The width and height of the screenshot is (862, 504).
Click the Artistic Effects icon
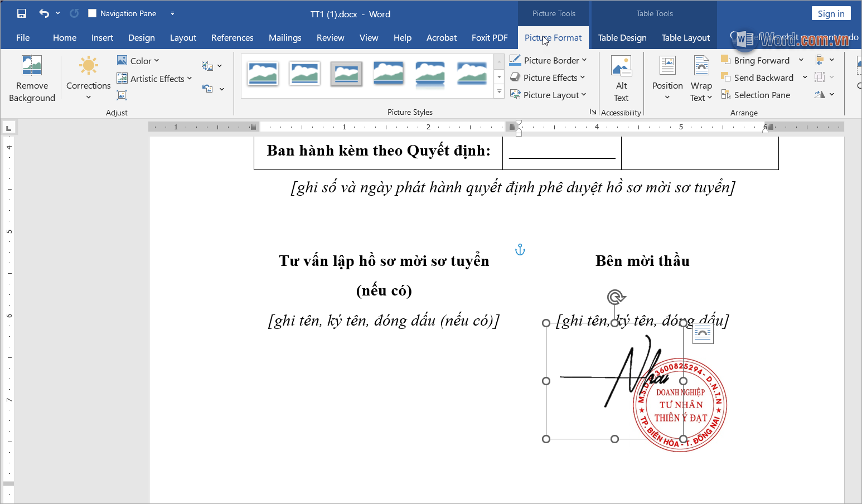(122, 78)
